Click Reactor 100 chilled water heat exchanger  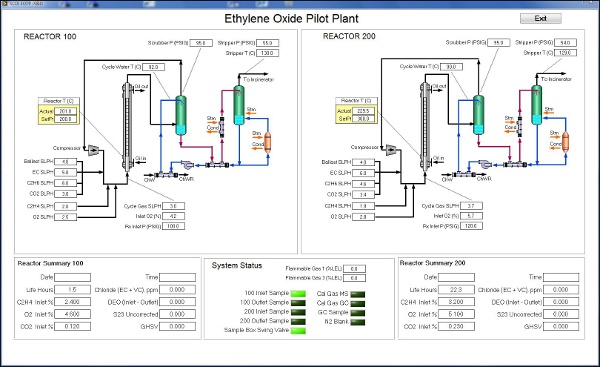(166, 175)
